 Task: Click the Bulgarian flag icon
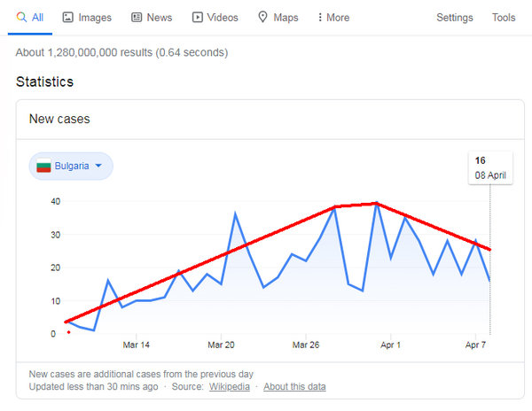tap(43, 166)
